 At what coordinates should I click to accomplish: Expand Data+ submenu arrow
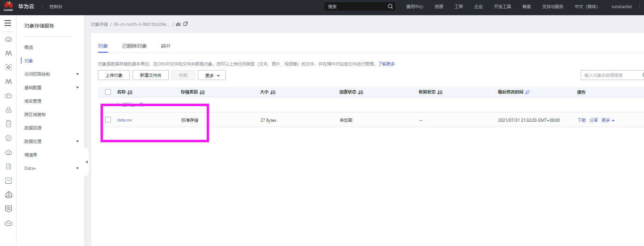coord(77,168)
